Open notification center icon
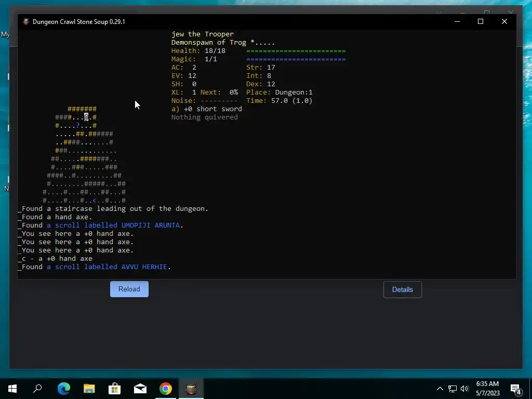Screen dimensions: 532x399 point(516,389)
